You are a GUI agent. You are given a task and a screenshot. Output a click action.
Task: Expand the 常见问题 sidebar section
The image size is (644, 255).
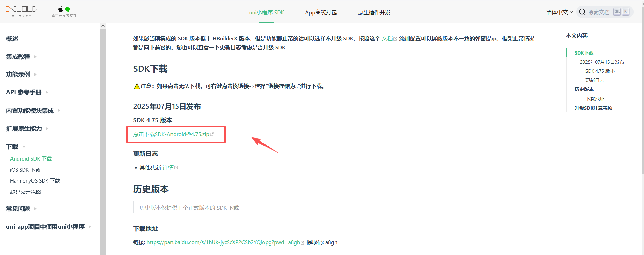click(21, 209)
